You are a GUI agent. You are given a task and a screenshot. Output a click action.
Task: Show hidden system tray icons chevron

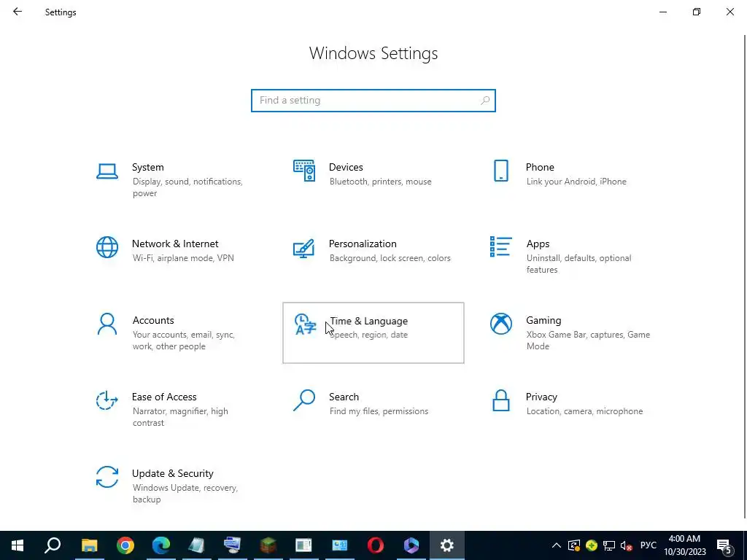coord(556,545)
